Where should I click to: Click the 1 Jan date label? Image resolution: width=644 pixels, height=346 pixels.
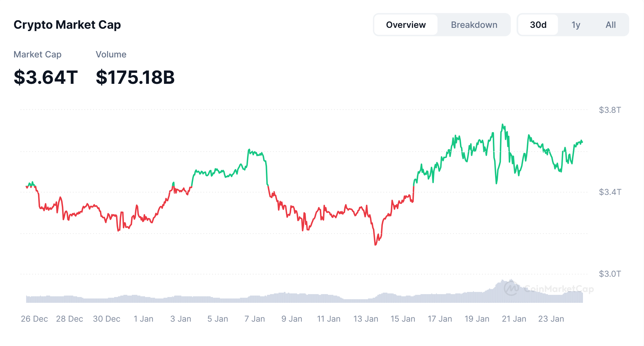[143, 319]
